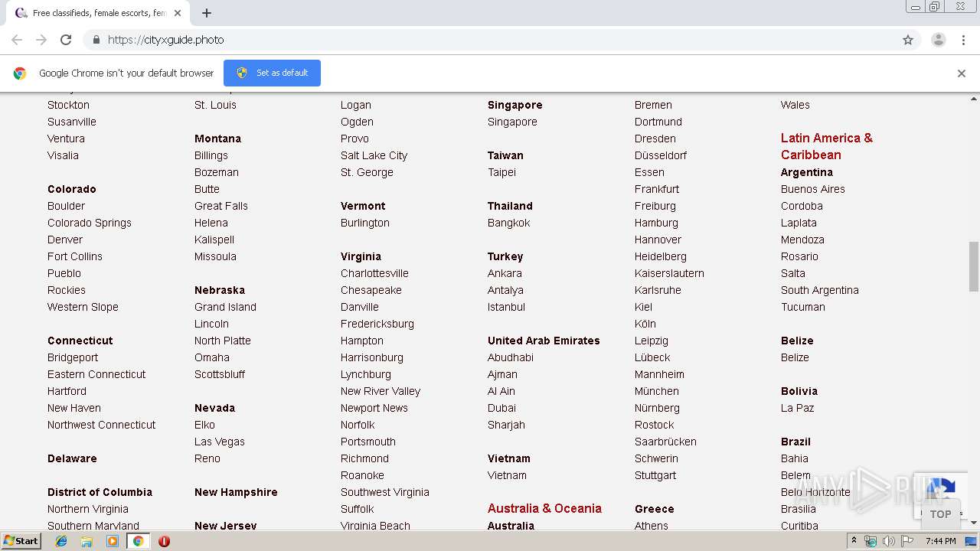Click the Latin America & Caribbean heading

coord(827,146)
